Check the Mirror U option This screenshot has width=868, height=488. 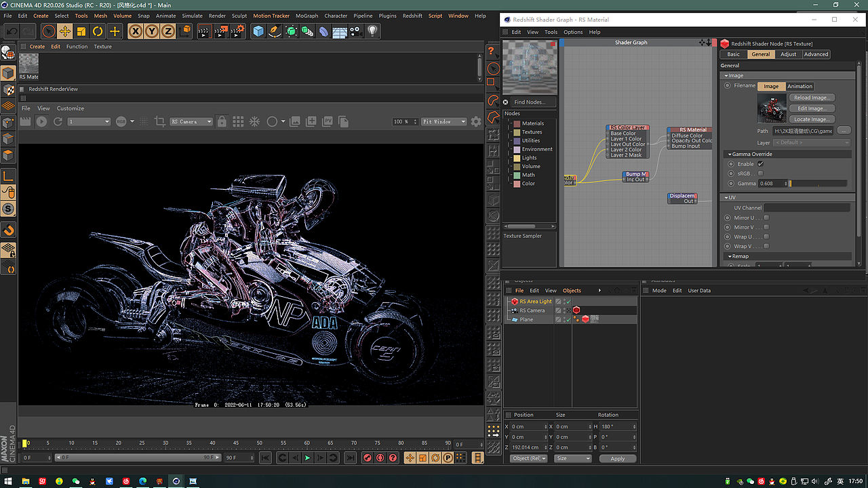tap(766, 218)
